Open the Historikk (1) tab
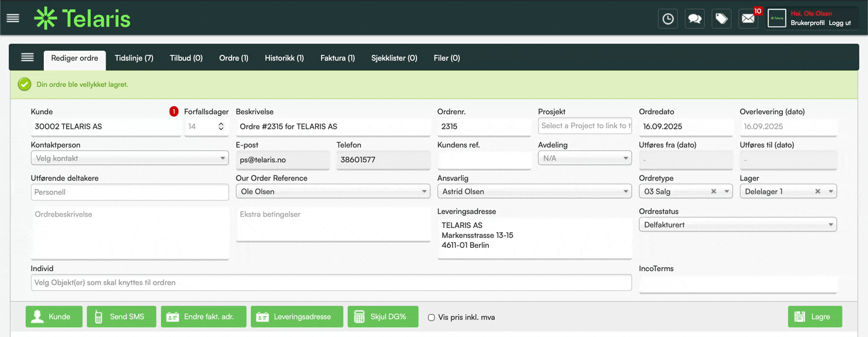Image resolution: width=868 pixels, height=337 pixels. (x=284, y=58)
